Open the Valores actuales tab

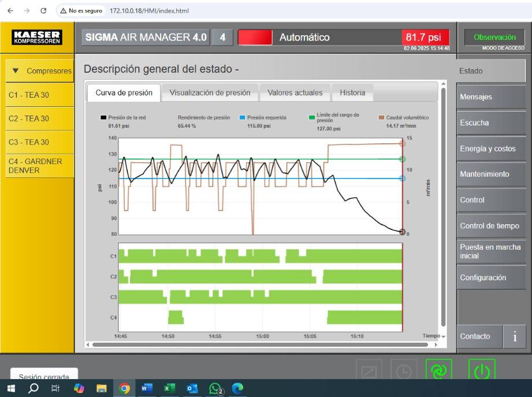295,92
